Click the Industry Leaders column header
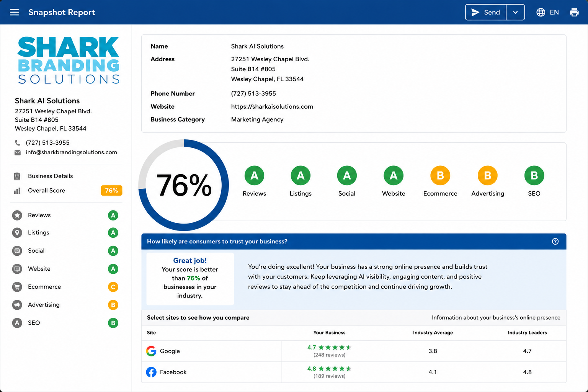Viewport: 588px width, 392px height. click(x=528, y=333)
